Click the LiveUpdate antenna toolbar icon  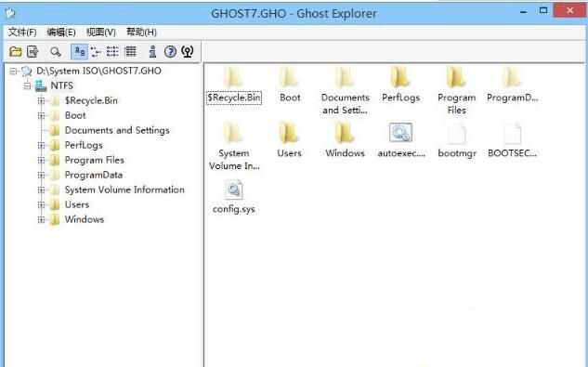coord(187,51)
